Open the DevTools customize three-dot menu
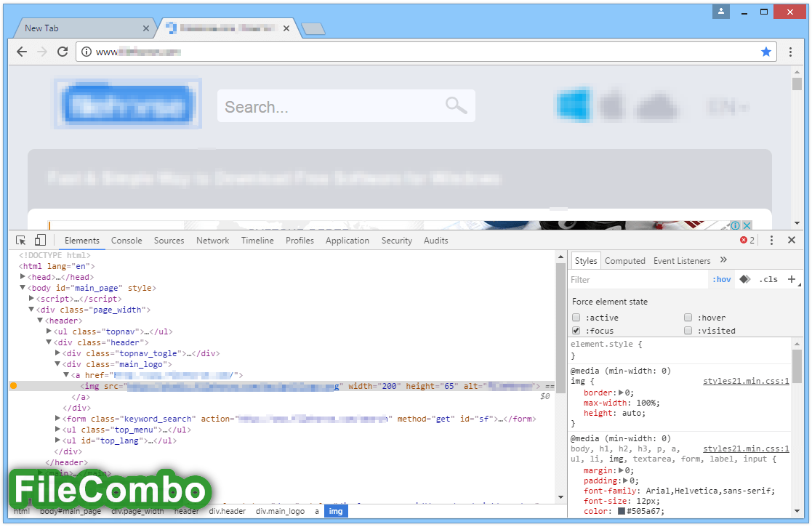Screen dimensions: 812x527 (x=771, y=240)
